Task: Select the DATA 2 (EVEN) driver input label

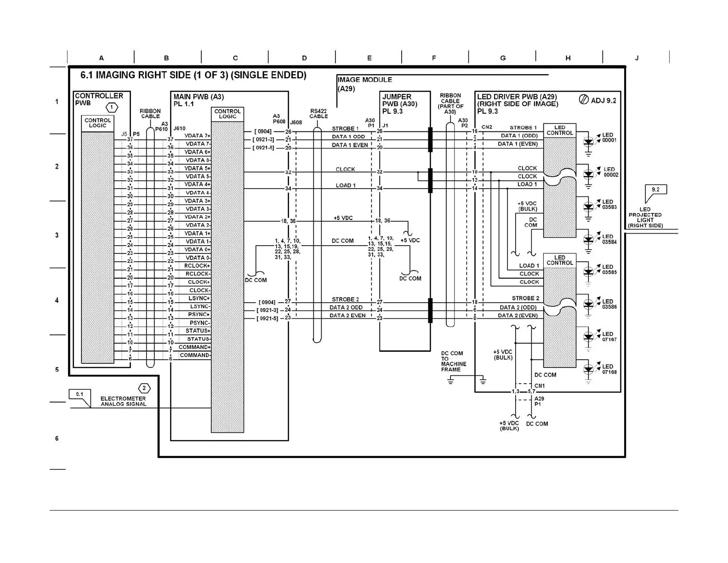Action: pos(518,316)
